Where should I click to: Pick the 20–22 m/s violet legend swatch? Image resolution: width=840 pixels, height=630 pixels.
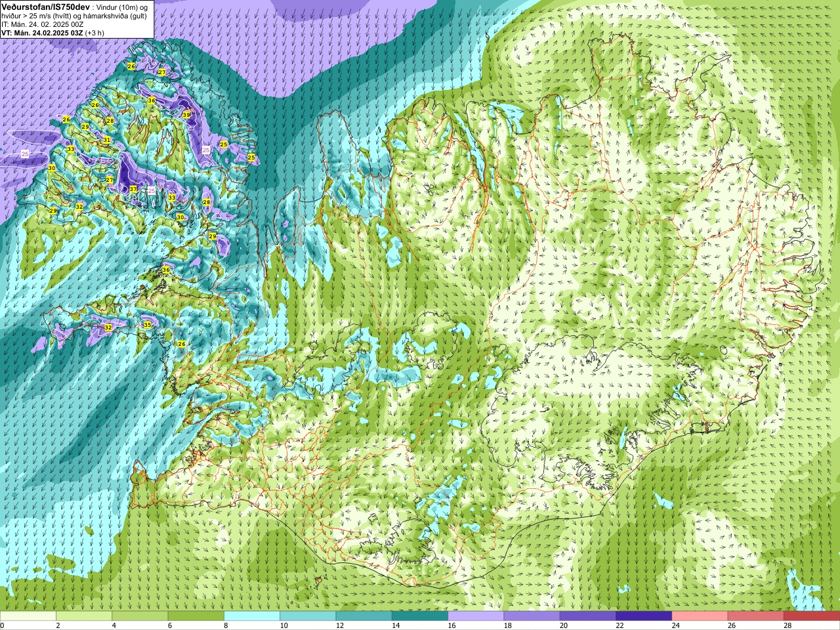click(x=588, y=616)
